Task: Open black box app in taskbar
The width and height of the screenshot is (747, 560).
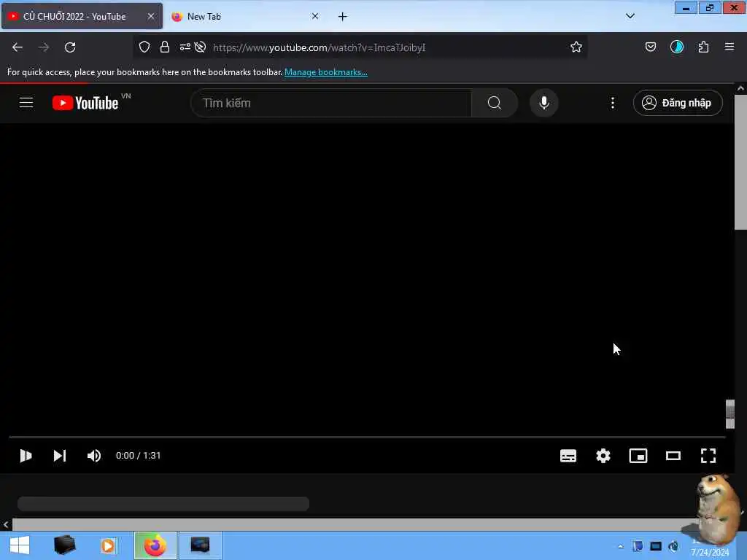Action: pos(65,545)
